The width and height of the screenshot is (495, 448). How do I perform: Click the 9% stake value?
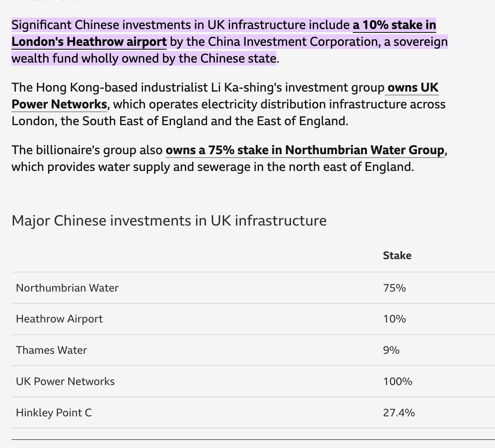391,350
